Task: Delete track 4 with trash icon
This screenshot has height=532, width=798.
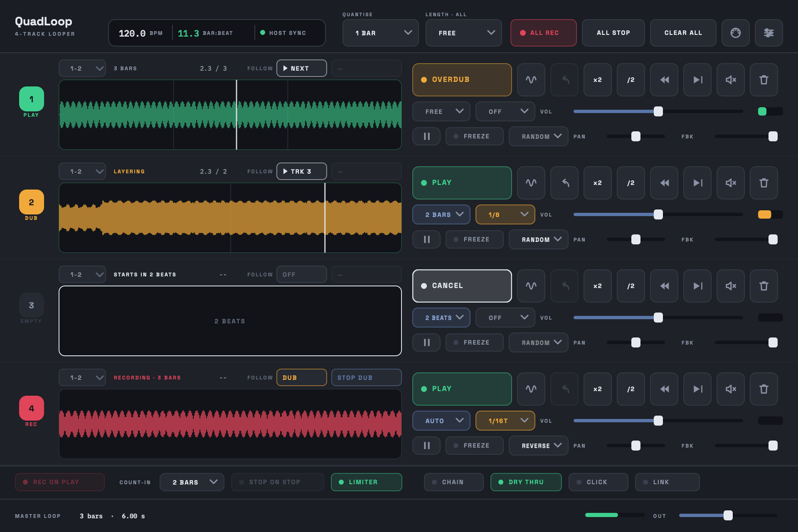Action: 764,389
